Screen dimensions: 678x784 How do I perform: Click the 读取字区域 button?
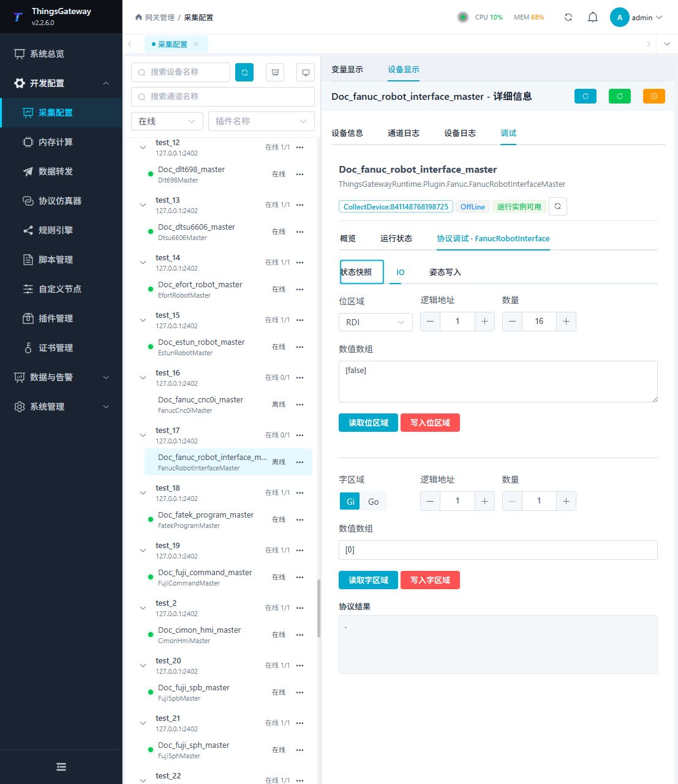pos(368,580)
